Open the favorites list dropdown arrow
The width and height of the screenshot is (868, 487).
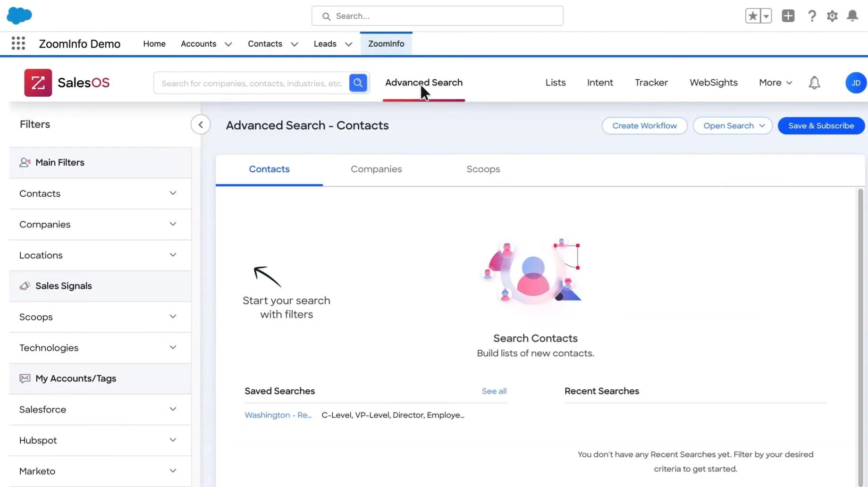766,16
